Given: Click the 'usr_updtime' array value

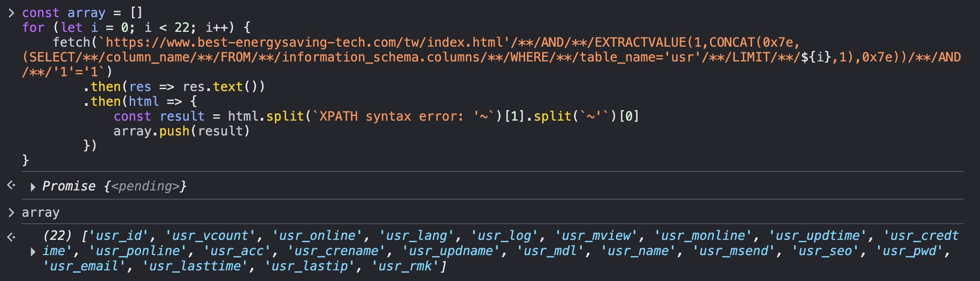Looking at the screenshot, I should tap(817, 235).
